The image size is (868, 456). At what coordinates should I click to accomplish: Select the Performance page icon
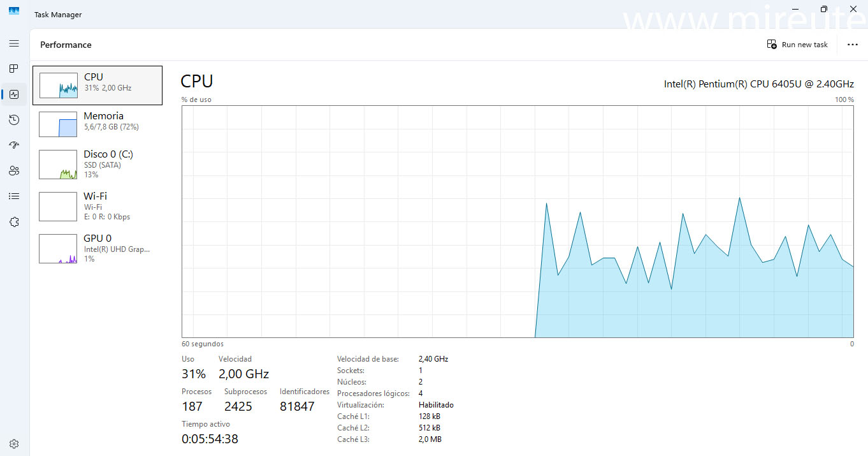point(14,94)
